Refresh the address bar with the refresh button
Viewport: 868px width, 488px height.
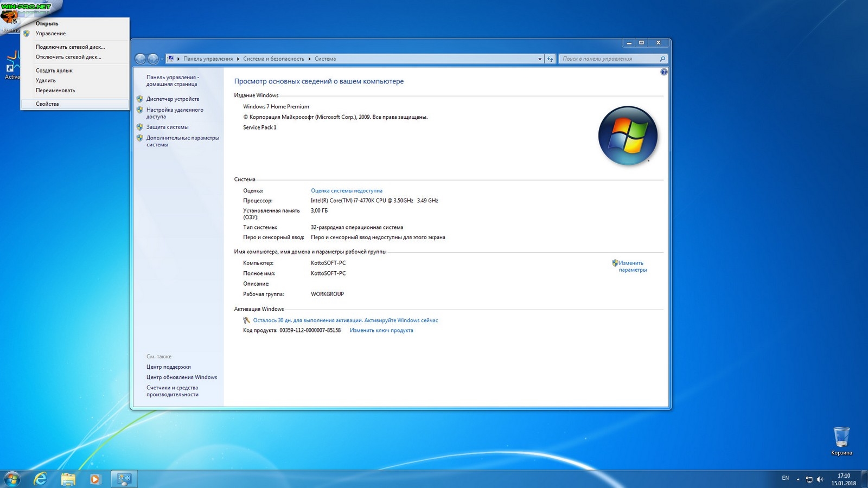(550, 59)
